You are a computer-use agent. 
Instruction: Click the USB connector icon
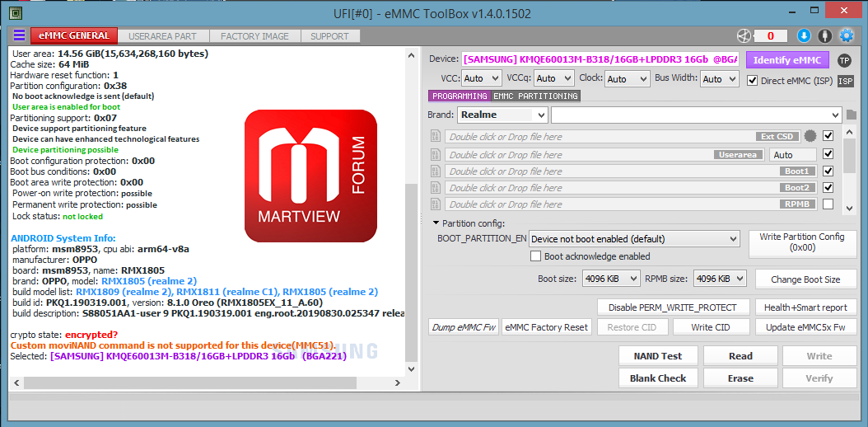tap(825, 36)
